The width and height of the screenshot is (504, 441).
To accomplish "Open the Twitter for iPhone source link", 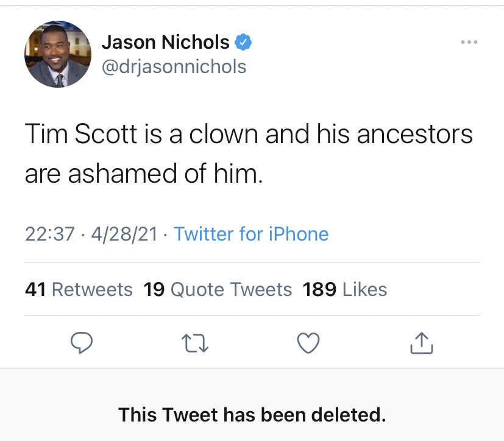I will [x=251, y=234].
